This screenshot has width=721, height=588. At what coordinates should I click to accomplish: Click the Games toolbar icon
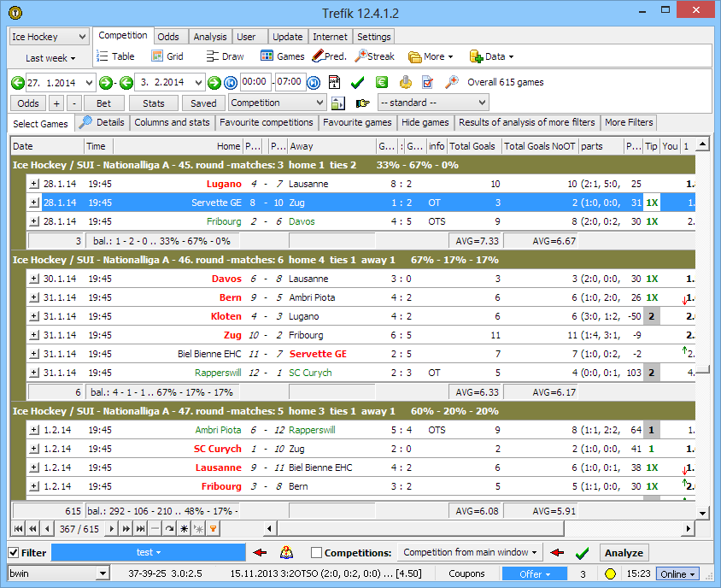(x=282, y=56)
